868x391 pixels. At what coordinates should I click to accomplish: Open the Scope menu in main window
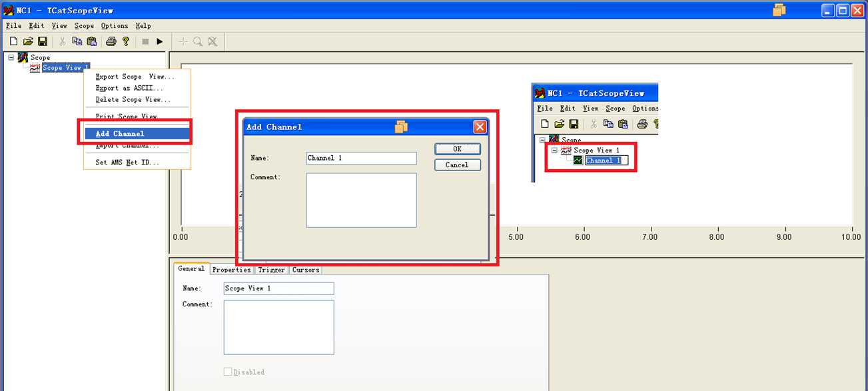84,25
